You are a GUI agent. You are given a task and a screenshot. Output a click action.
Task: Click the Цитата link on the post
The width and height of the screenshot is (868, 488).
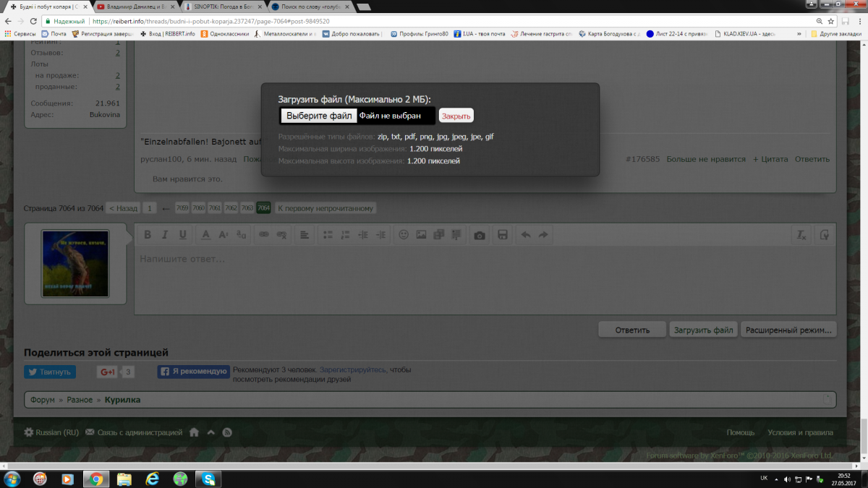pos(770,159)
